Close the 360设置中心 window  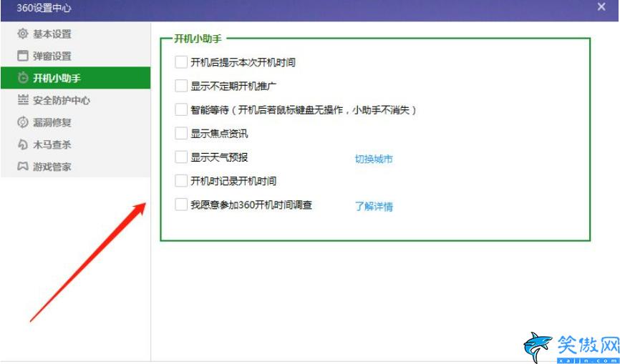pyautogui.click(x=601, y=6)
